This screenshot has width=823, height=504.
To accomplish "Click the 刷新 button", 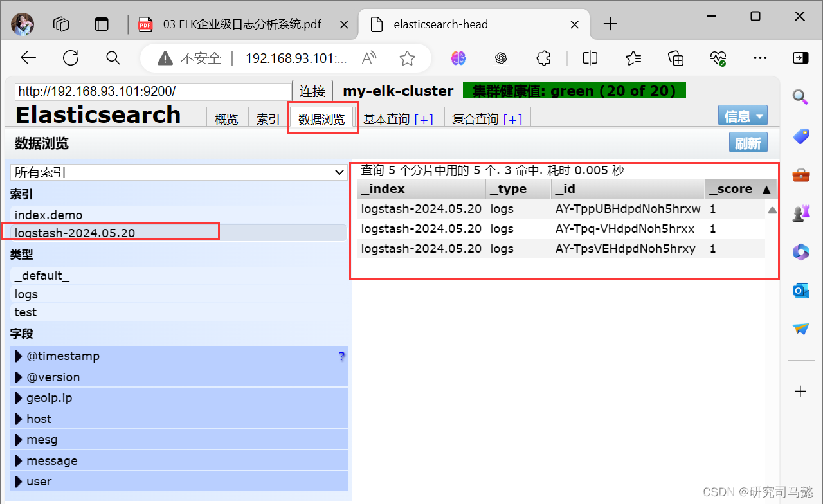I will pyautogui.click(x=748, y=143).
